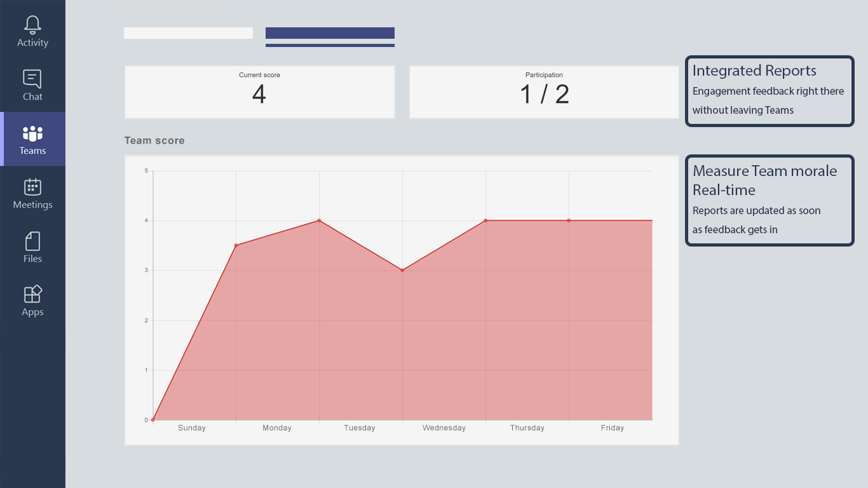
Task: Click the Current score card showing 4
Action: coord(259,92)
